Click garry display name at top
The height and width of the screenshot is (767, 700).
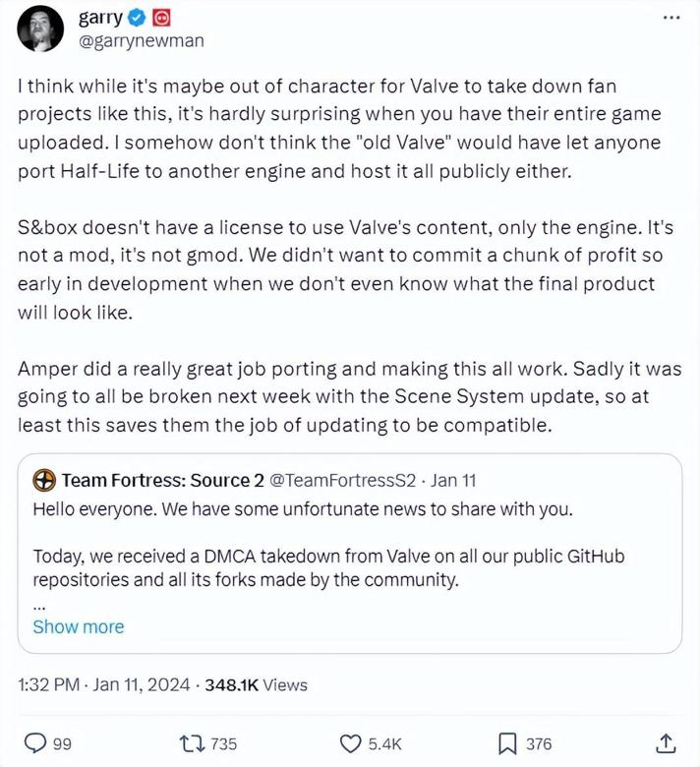[x=101, y=18]
